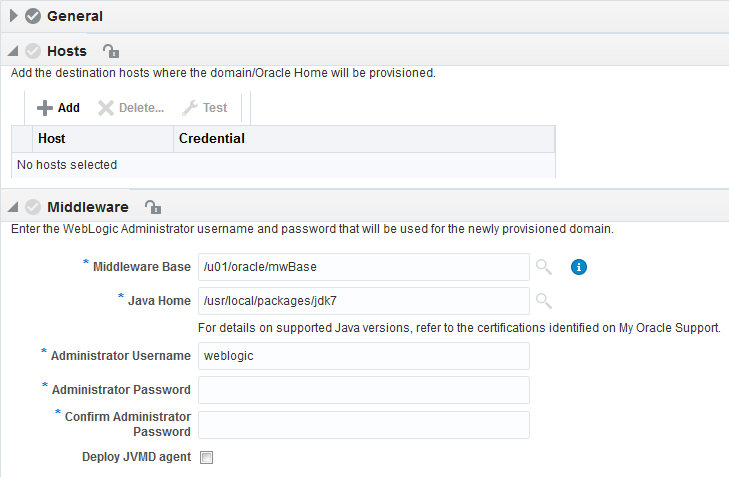Click the Middleware Base search magnifier icon
729x477 pixels.
[x=543, y=267]
